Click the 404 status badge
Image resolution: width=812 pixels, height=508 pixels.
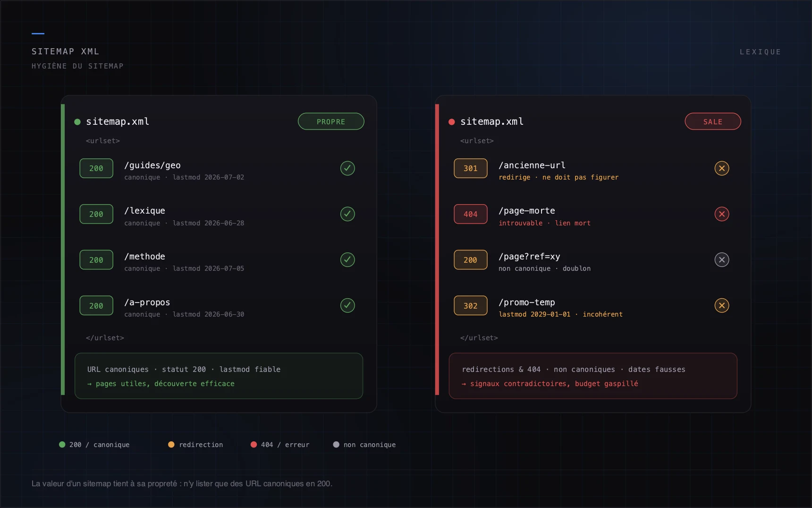(470, 214)
